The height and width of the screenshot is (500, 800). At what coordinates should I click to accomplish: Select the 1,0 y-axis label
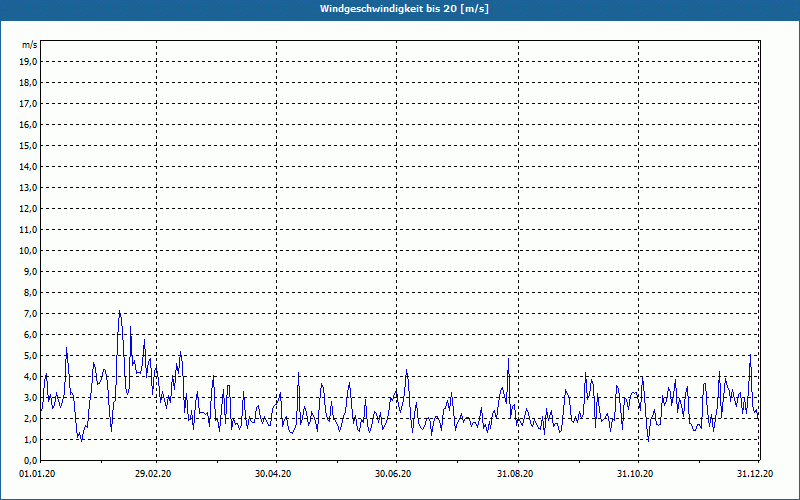click(x=31, y=439)
